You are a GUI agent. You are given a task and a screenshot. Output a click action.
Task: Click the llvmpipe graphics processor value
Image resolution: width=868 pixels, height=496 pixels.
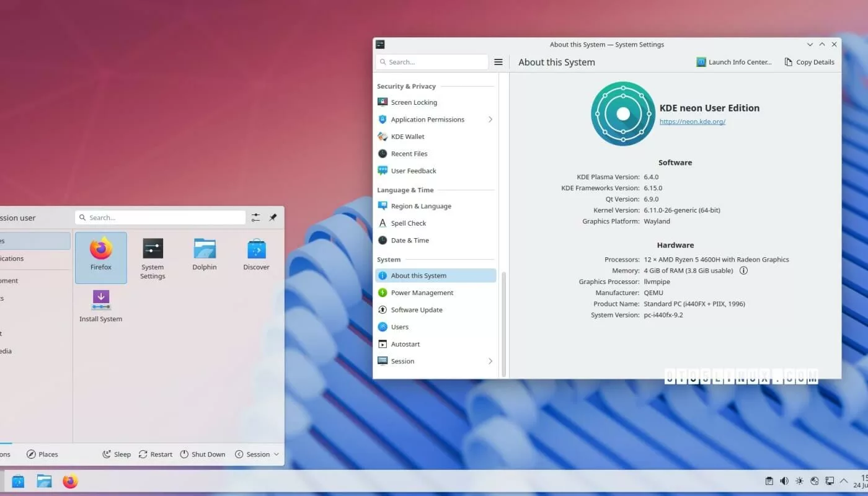point(657,281)
